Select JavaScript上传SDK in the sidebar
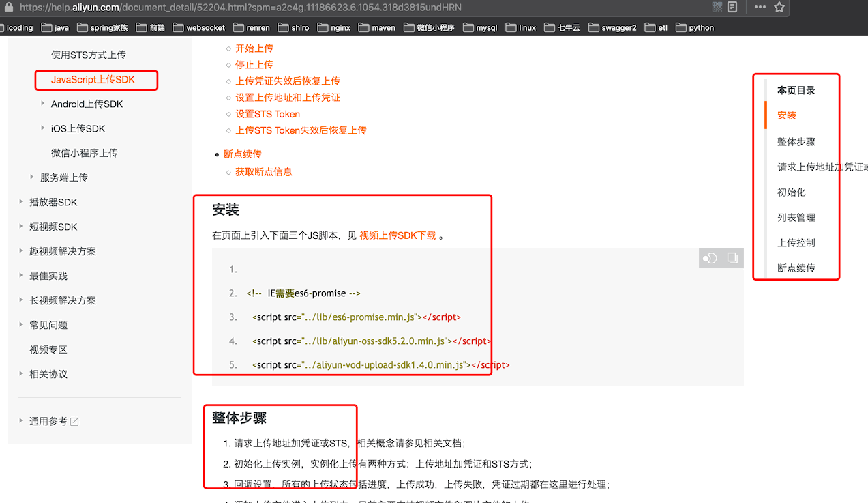Viewport: 868px width, 503px height. coord(93,79)
